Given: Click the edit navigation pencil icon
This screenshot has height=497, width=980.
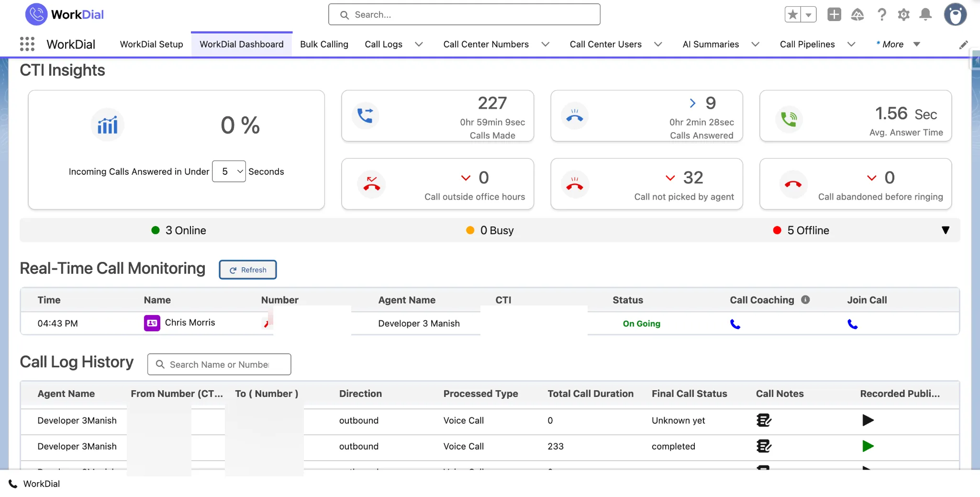Looking at the screenshot, I should [x=964, y=45].
